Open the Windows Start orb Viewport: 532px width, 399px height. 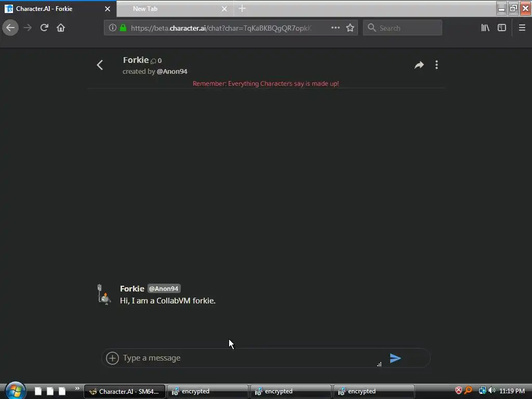pyautogui.click(x=15, y=391)
